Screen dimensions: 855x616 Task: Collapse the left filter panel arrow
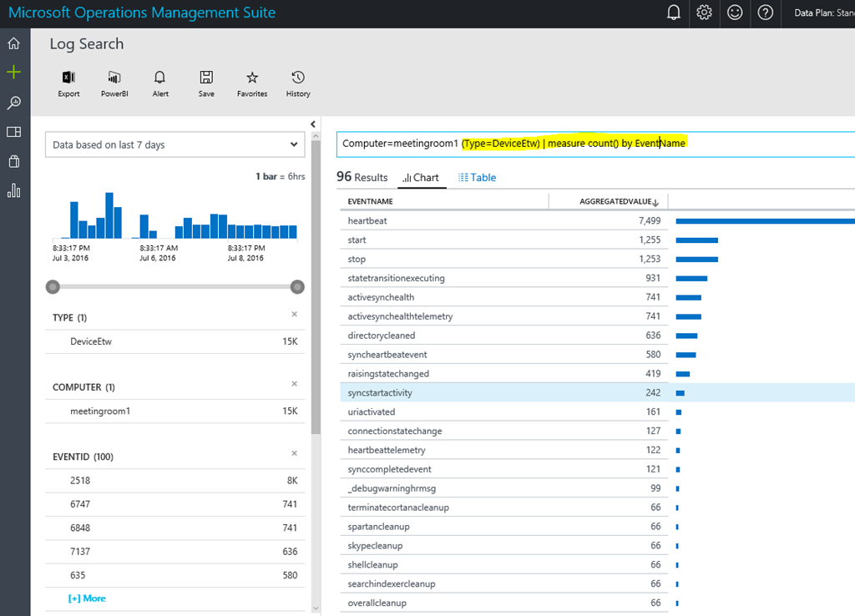(x=313, y=123)
